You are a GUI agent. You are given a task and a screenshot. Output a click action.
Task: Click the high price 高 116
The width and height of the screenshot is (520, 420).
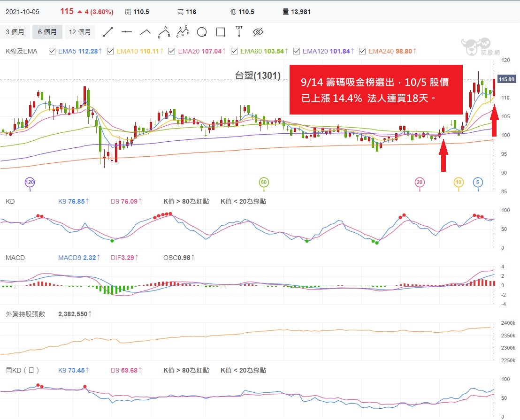coord(187,12)
